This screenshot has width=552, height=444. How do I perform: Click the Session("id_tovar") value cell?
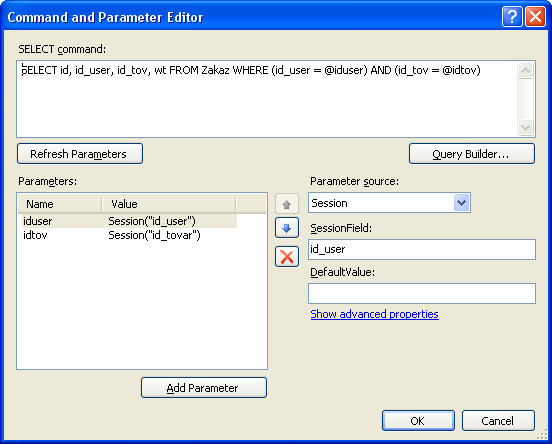[154, 235]
